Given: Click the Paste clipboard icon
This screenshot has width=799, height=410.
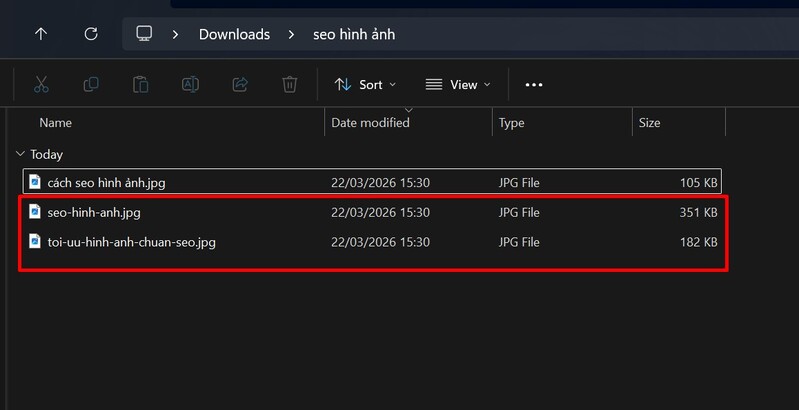Looking at the screenshot, I should 141,85.
